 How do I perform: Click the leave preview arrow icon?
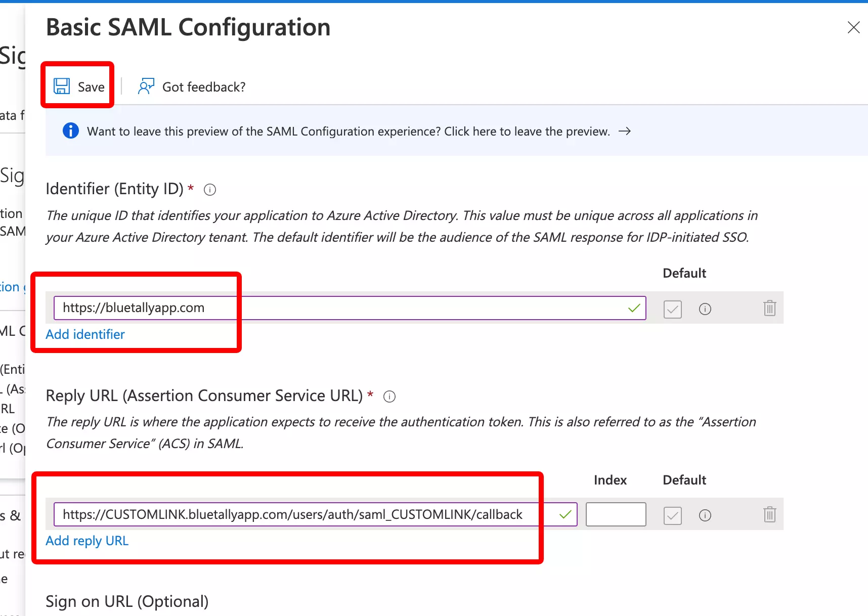click(625, 131)
